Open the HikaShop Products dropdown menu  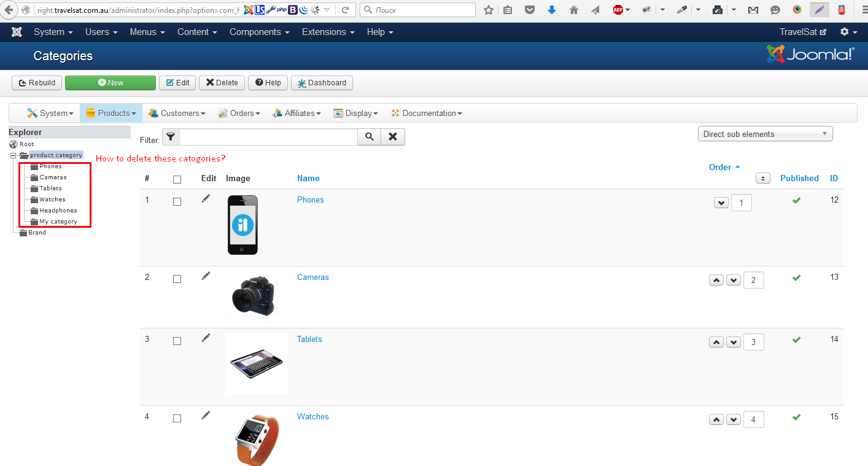tap(111, 113)
